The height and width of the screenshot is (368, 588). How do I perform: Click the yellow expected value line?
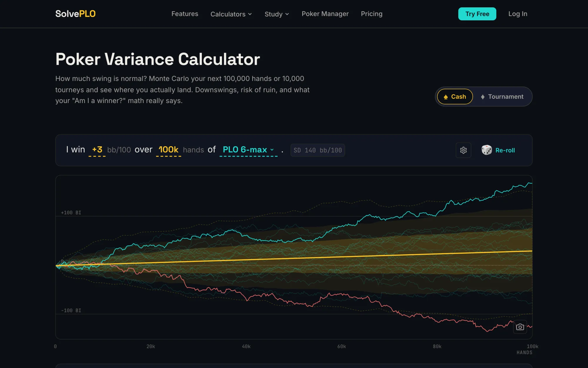tap(294, 258)
